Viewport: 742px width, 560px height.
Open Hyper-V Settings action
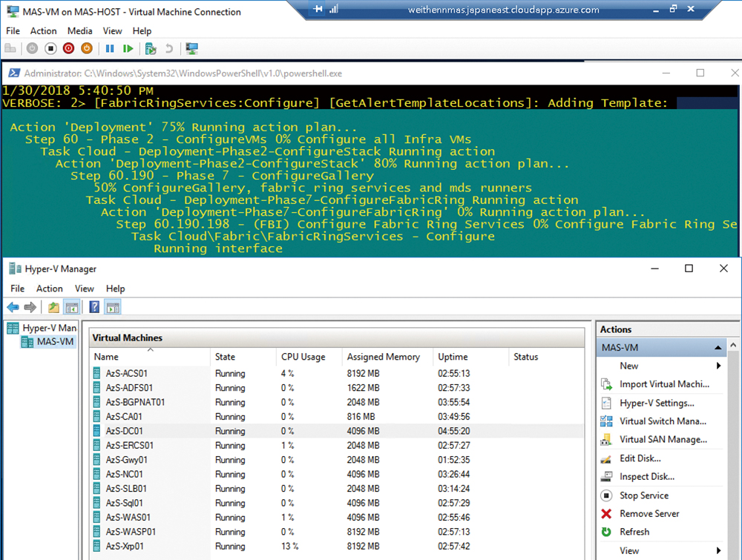[x=657, y=403]
